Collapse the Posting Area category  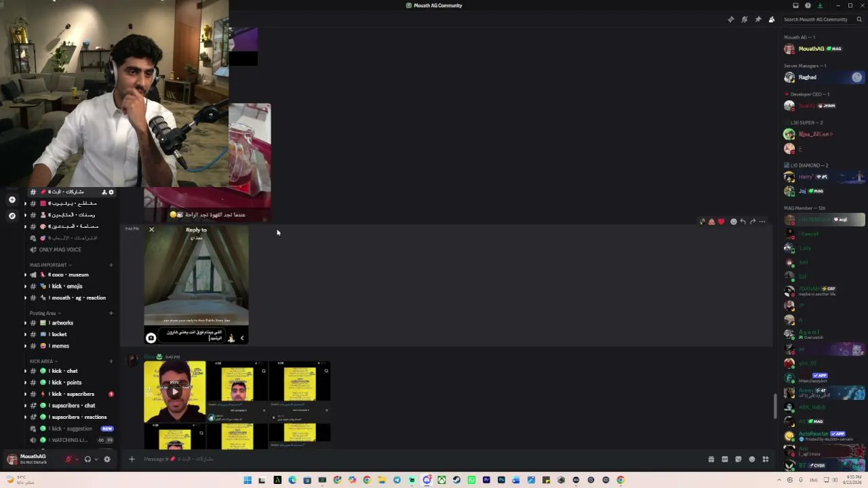tap(45, 313)
